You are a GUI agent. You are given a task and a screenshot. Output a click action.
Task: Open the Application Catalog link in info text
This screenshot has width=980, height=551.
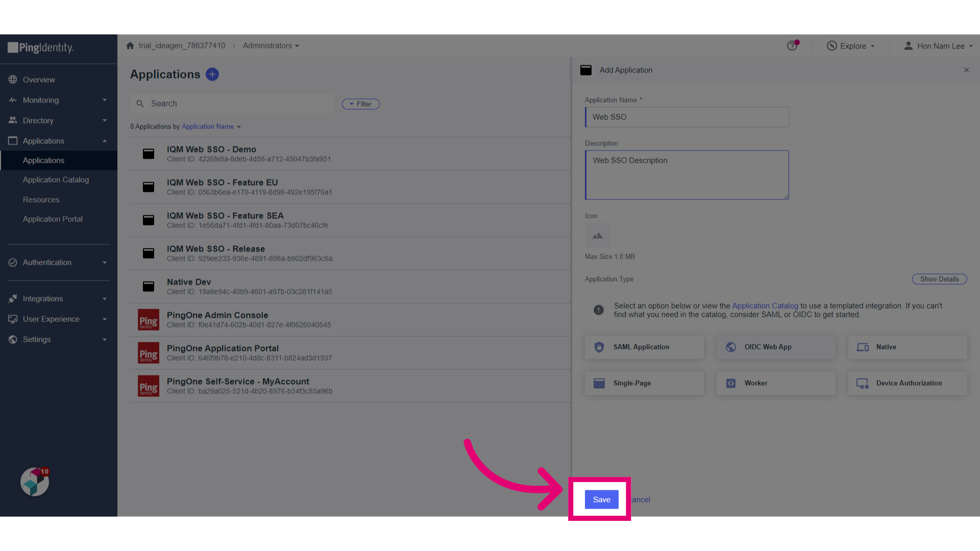(x=765, y=306)
